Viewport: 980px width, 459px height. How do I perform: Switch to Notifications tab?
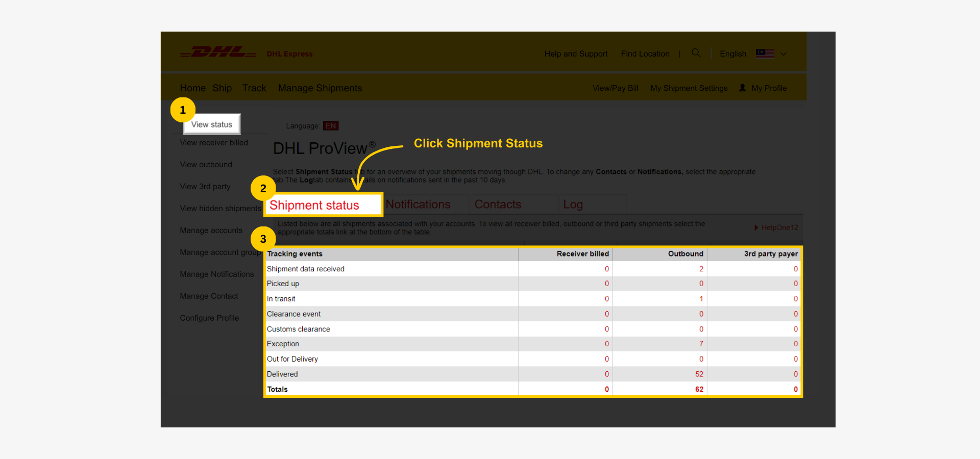[x=418, y=205]
